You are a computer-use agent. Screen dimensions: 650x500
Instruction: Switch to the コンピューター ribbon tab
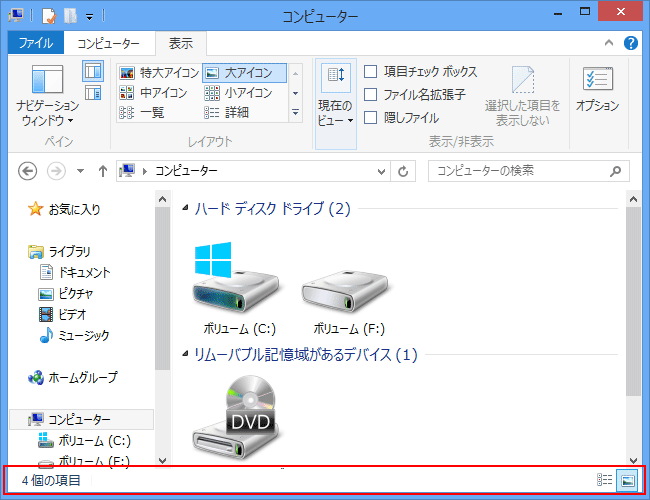tap(109, 43)
